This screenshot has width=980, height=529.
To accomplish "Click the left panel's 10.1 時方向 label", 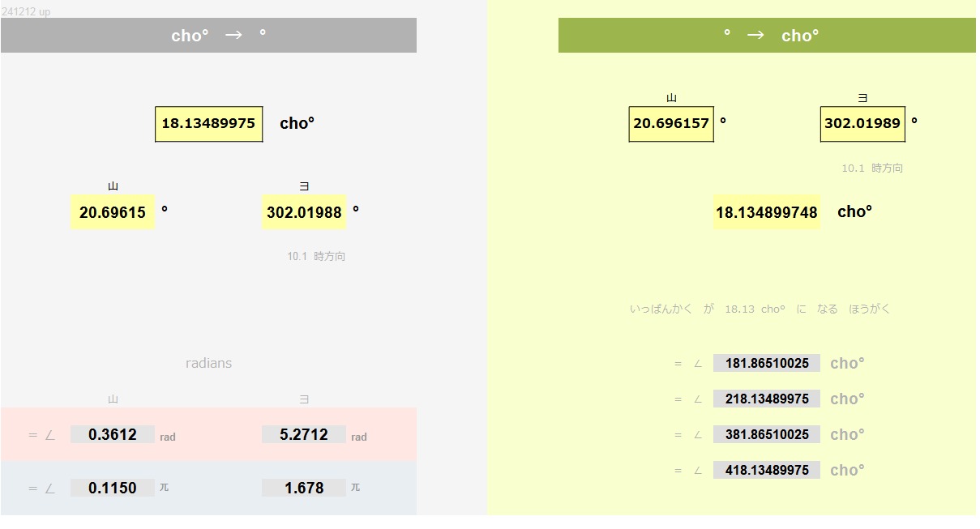I will pyautogui.click(x=316, y=256).
